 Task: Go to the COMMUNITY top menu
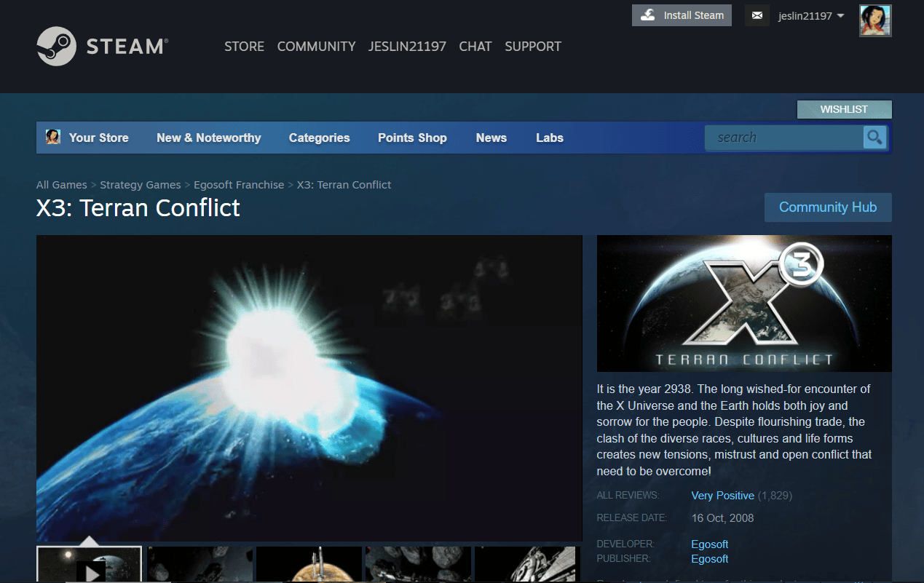click(316, 47)
